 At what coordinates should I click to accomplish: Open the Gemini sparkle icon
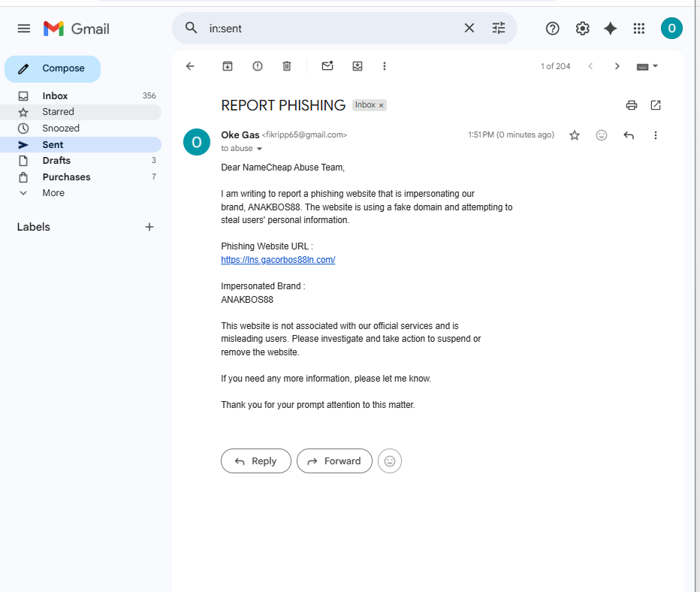click(611, 29)
